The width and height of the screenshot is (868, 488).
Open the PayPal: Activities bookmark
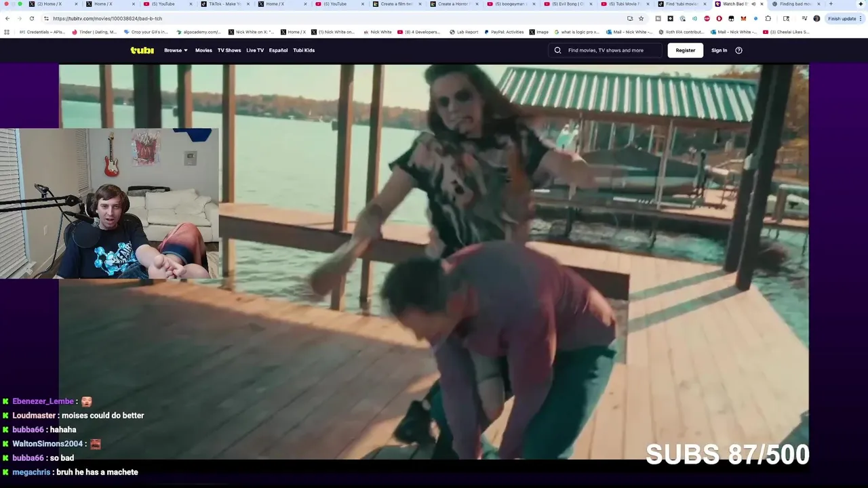[x=504, y=32]
